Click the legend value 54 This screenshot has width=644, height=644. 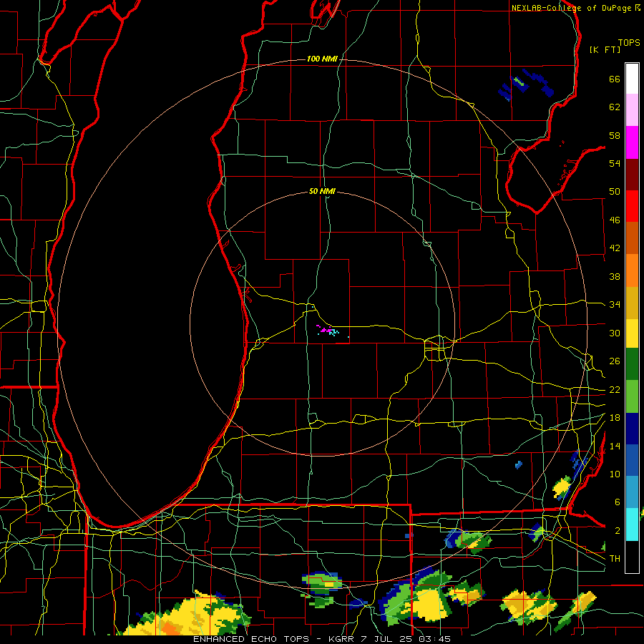pyautogui.click(x=615, y=163)
